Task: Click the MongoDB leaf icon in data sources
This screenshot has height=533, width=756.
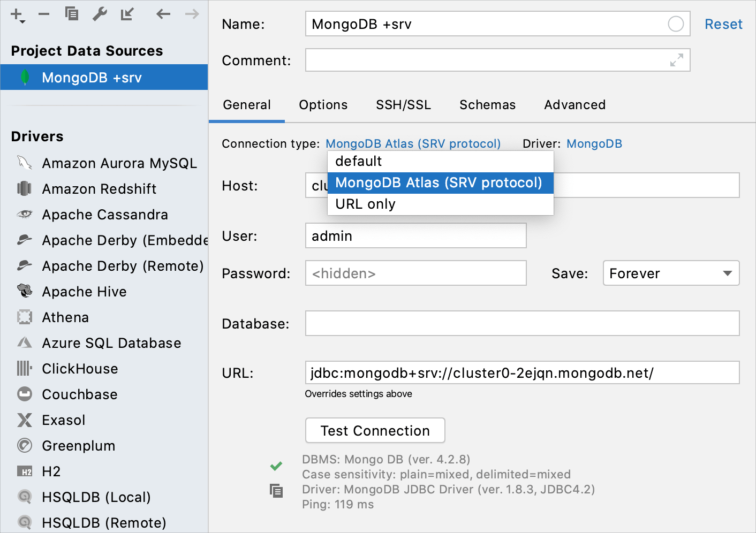Action: pos(25,78)
